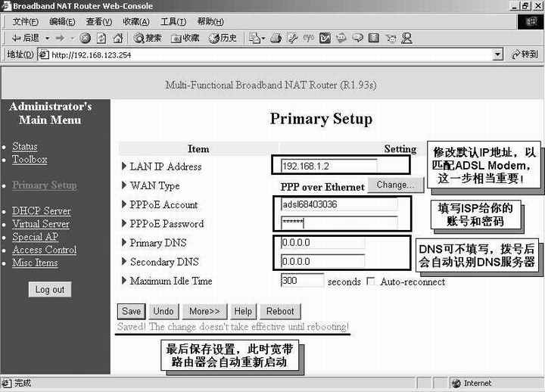Open the 文件(F) File menu
The image size is (545, 392).
coord(26,22)
